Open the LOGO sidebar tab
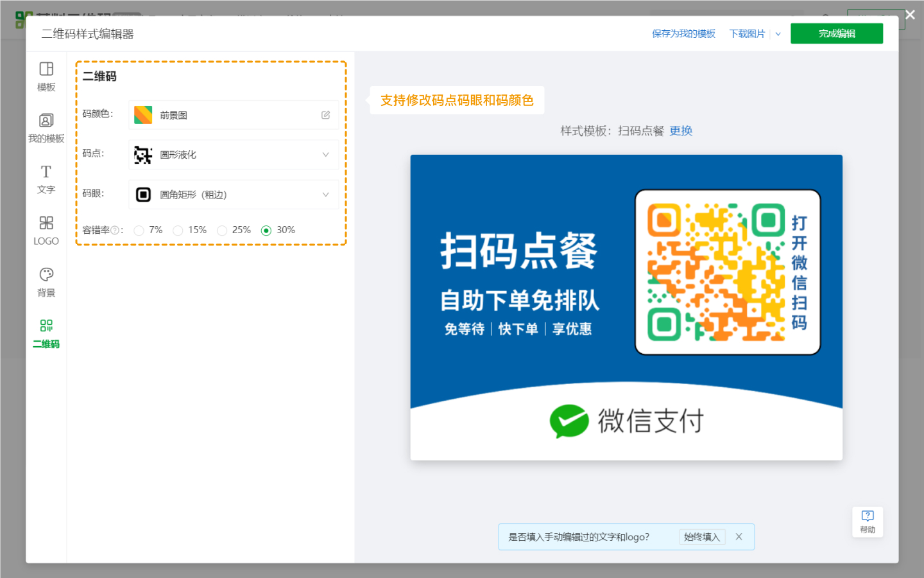This screenshot has height=578, width=924. 46,231
